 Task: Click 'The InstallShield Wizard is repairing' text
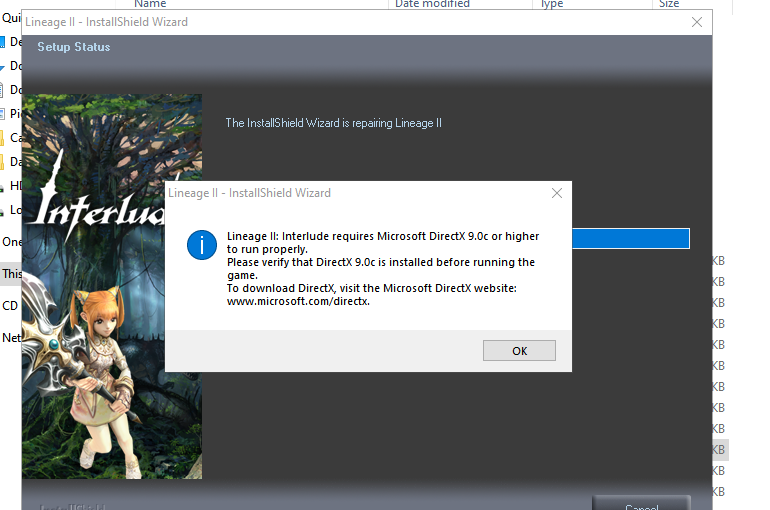pos(333,123)
